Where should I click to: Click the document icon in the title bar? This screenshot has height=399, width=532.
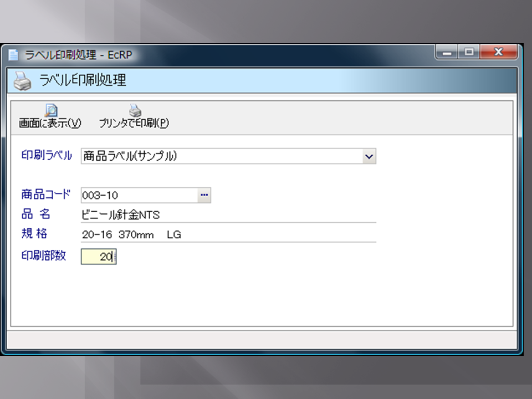click(x=14, y=54)
